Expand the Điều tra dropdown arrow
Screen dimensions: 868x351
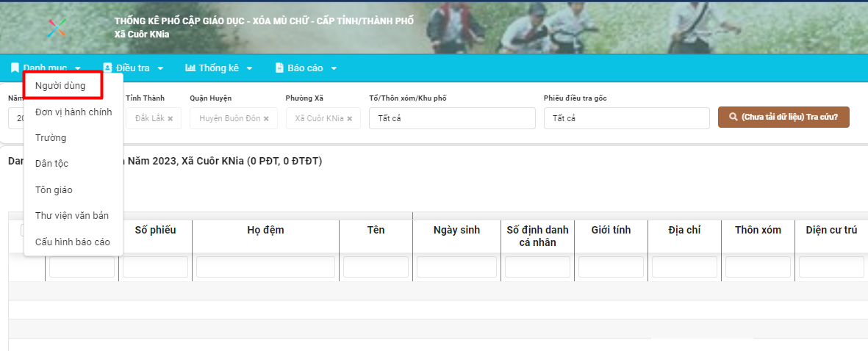(160, 68)
